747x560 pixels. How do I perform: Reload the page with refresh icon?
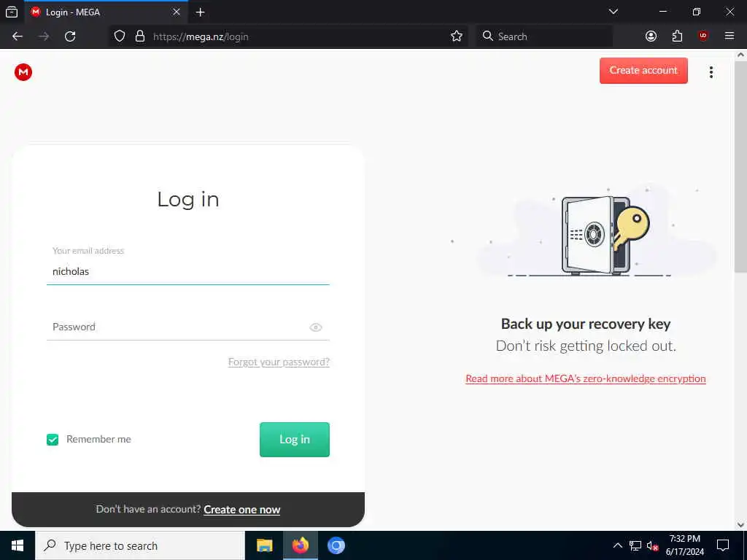pos(70,36)
